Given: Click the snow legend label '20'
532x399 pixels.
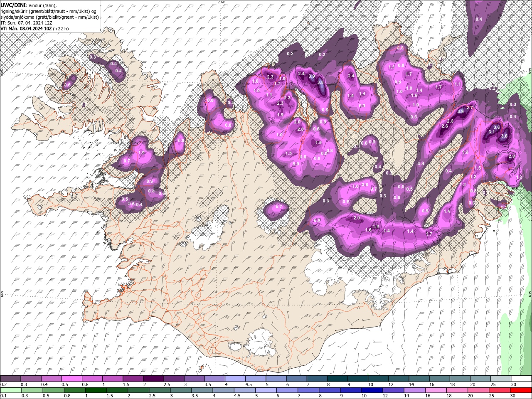Looking at the screenshot, I should 473,384.
